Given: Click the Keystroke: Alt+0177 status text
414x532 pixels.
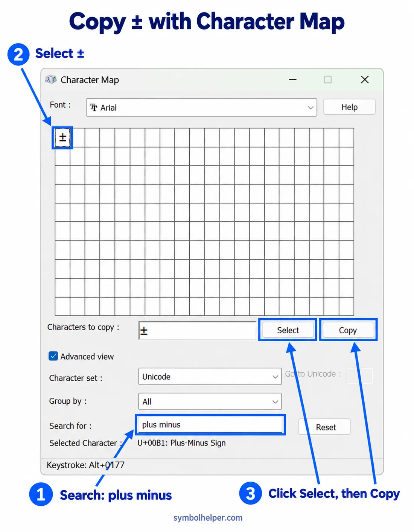Looking at the screenshot, I should tap(85, 465).
